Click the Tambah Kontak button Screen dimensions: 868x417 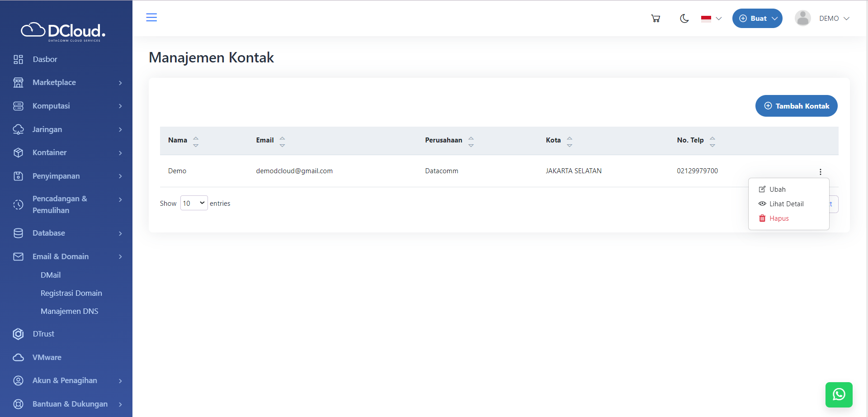[x=796, y=106]
